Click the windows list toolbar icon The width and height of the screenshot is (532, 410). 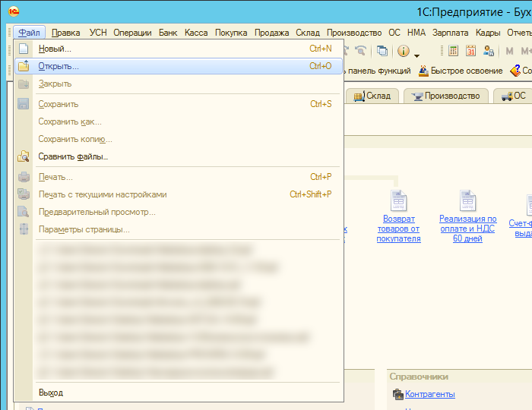[x=382, y=51]
